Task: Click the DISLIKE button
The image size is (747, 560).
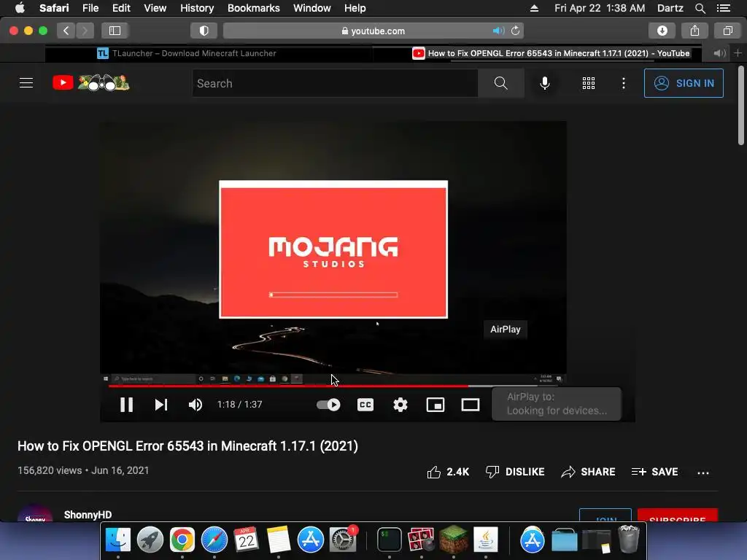Action: coord(514,472)
